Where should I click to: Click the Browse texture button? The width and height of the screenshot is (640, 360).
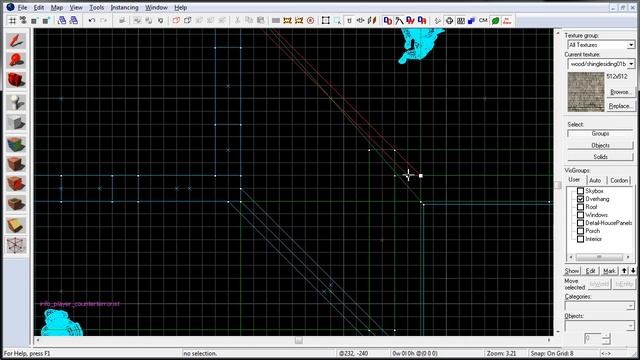620,92
